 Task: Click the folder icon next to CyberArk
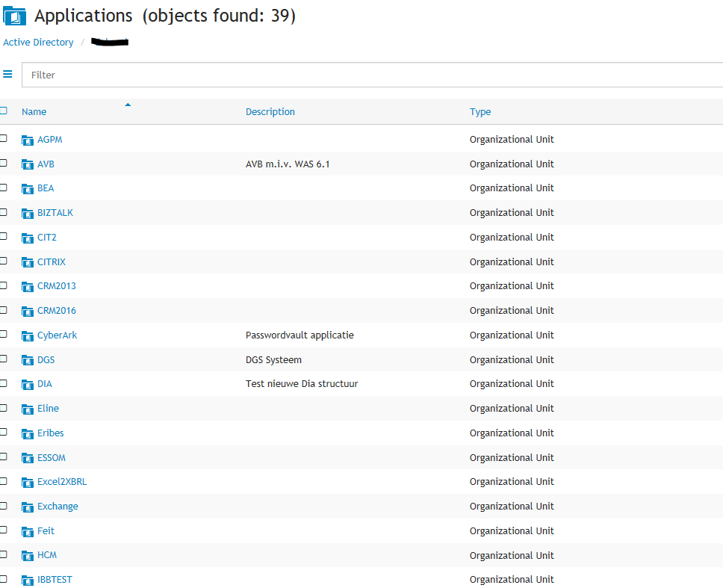tap(28, 335)
